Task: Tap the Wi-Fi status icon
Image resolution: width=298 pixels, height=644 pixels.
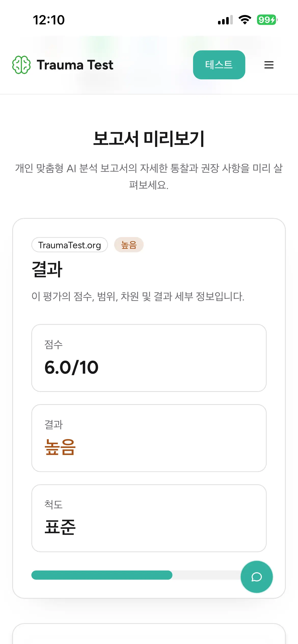Action: coord(245,20)
